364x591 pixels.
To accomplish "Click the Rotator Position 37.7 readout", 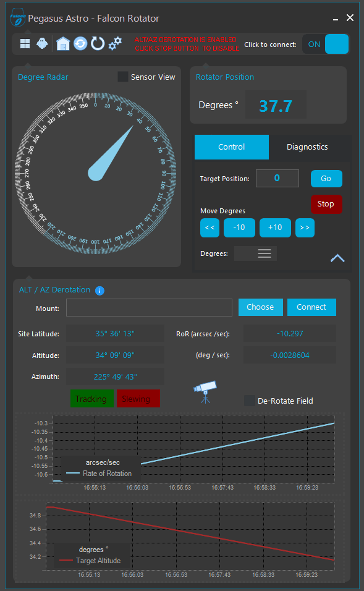I will coord(276,105).
